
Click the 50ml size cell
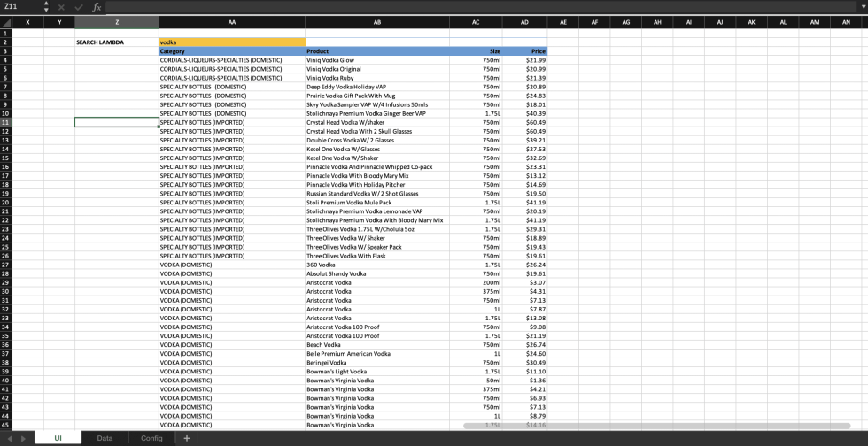coord(477,381)
